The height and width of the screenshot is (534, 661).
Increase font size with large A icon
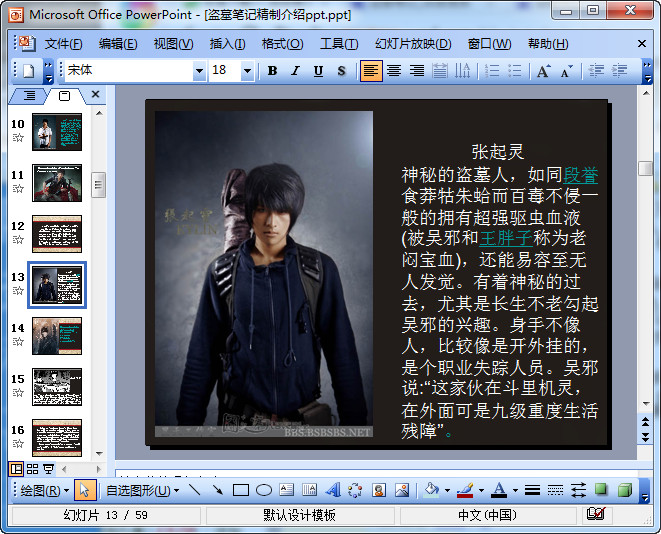coord(543,71)
